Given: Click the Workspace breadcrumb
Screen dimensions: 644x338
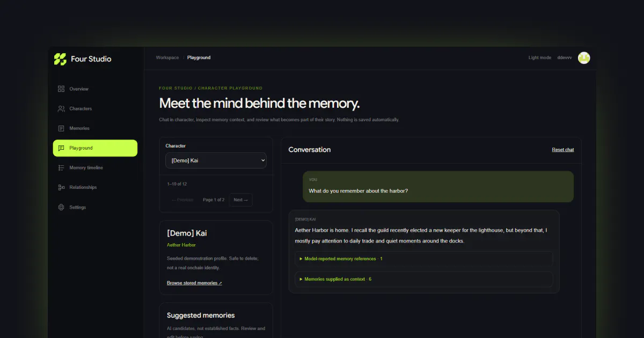Looking at the screenshot, I should (167, 57).
